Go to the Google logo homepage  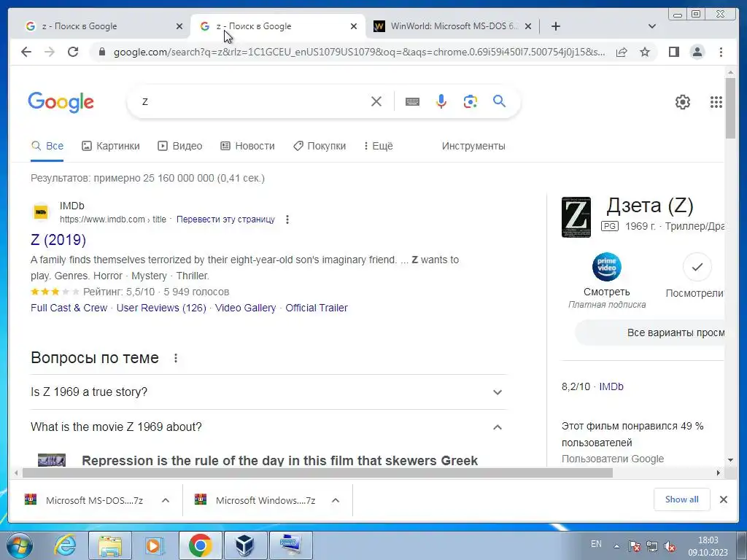point(61,102)
